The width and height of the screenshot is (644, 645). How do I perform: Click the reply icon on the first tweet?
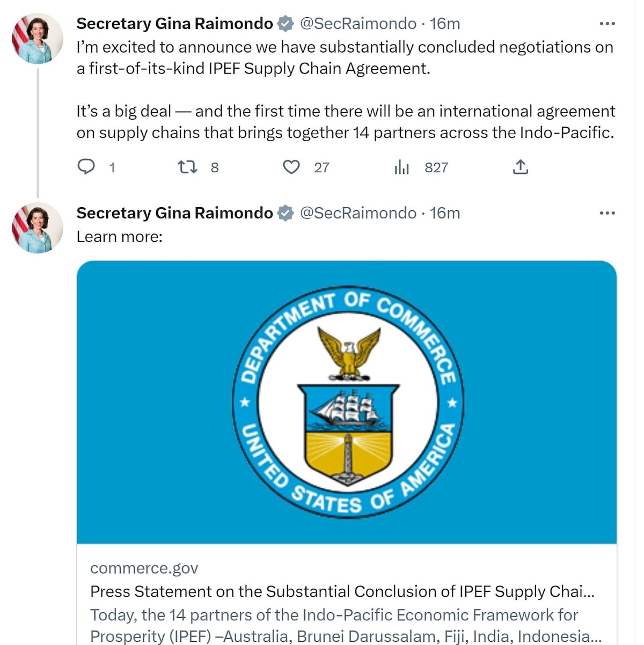click(x=86, y=167)
